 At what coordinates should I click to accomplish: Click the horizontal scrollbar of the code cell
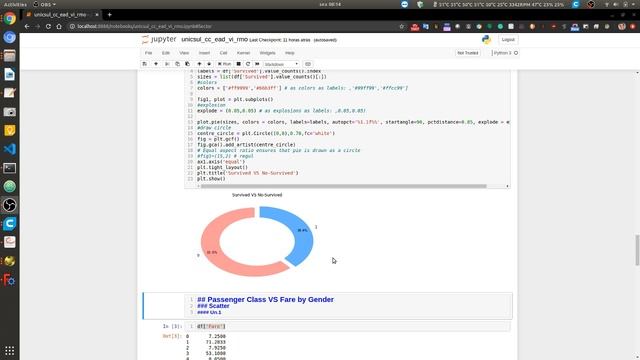tap(343, 186)
